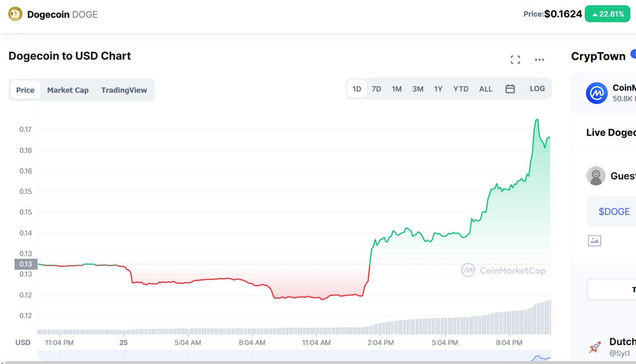636x364 pixels.
Task: Select the 3M time range
Action: (x=418, y=89)
